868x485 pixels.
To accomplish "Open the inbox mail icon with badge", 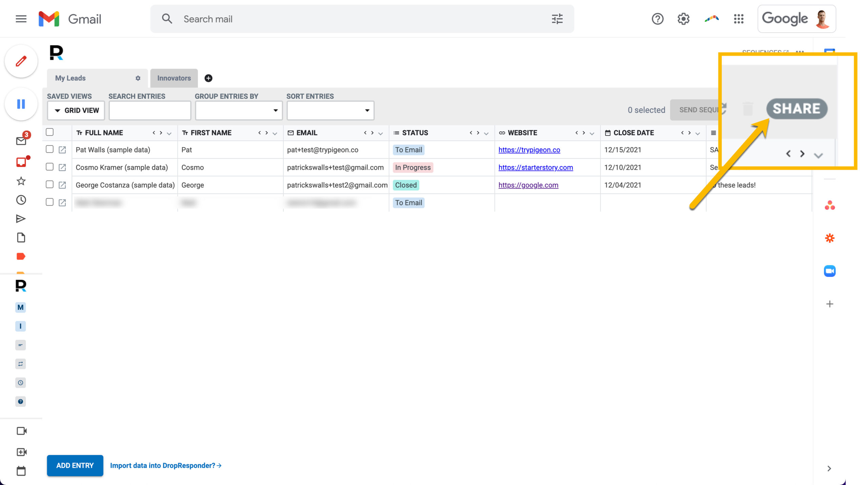I will [21, 140].
